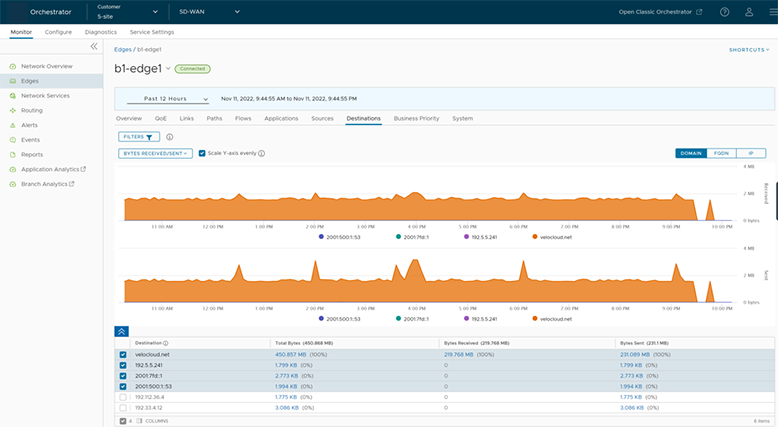Click velocloud.net orange legend dot in top chart
This screenshot has height=427, width=778.
pos(534,237)
